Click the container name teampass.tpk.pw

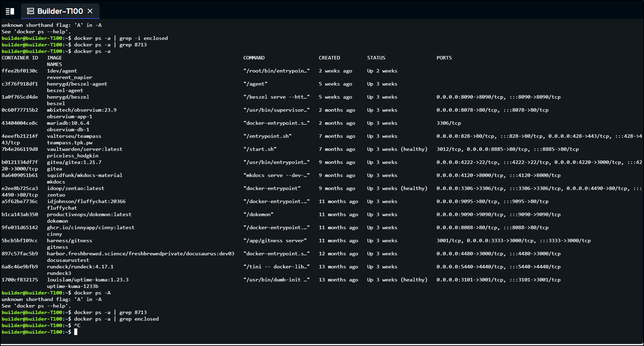click(70, 143)
